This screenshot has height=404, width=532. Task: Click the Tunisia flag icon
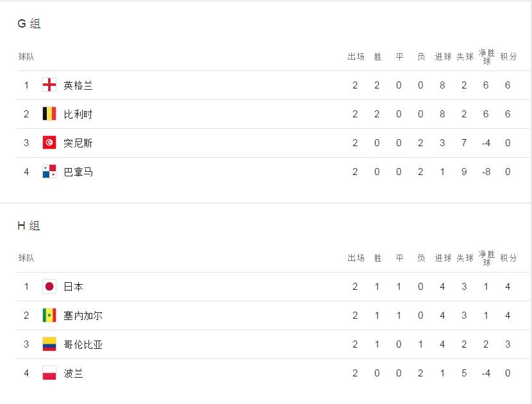[49, 142]
